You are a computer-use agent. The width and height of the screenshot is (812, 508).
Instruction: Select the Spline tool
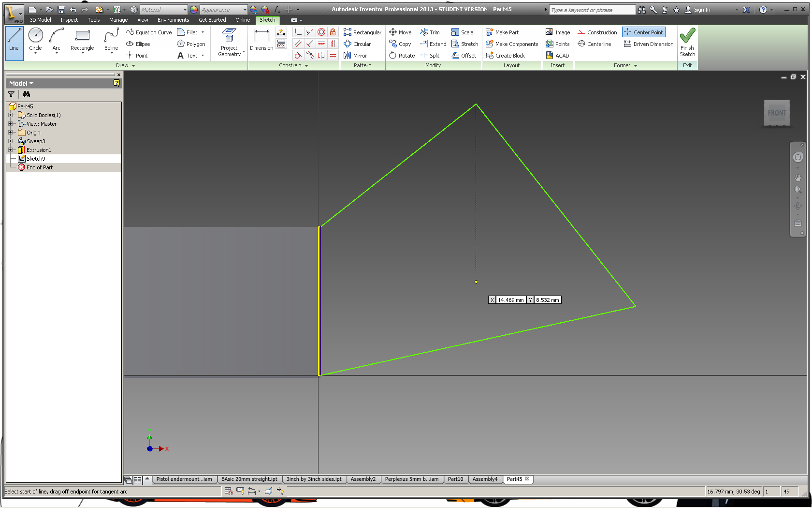point(111,40)
